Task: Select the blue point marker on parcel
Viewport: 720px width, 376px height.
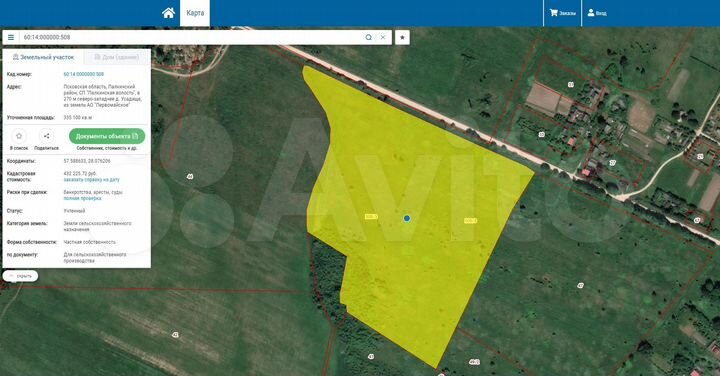Action: point(407,218)
